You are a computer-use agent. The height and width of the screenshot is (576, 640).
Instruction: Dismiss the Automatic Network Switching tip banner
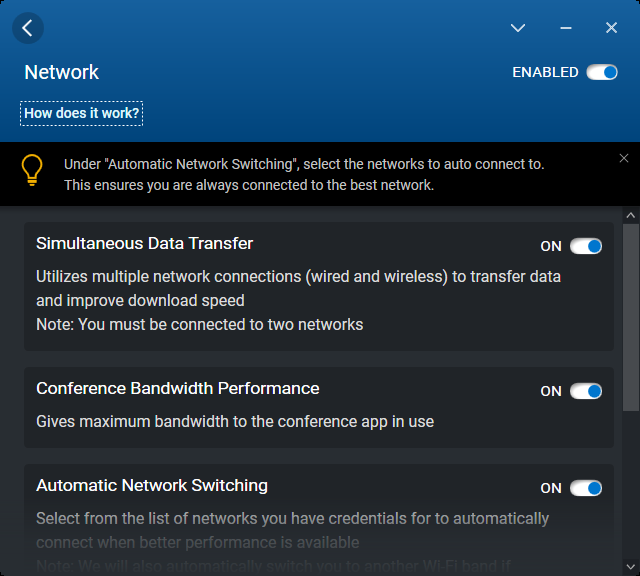(624, 158)
